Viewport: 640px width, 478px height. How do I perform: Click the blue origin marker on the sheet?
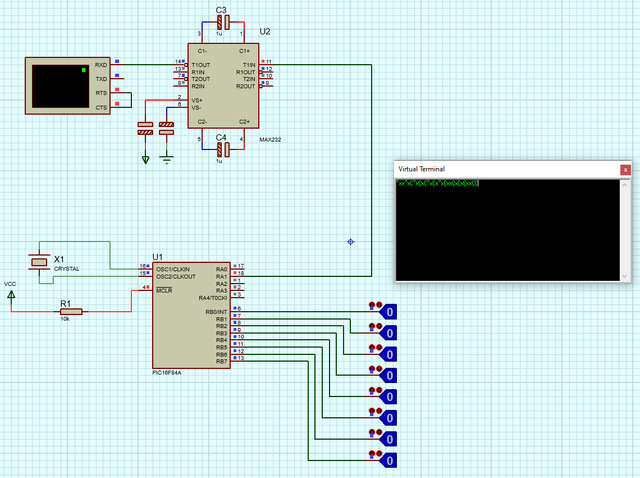click(x=351, y=242)
